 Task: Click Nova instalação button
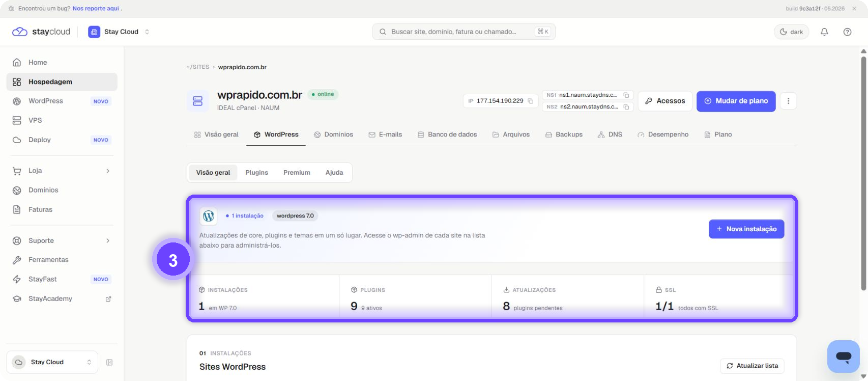pyautogui.click(x=746, y=229)
